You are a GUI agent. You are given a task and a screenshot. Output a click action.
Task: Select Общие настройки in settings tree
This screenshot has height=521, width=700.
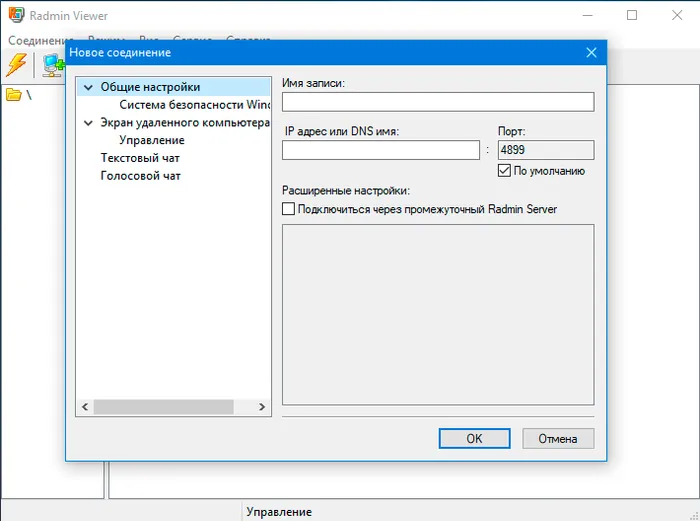click(150, 87)
